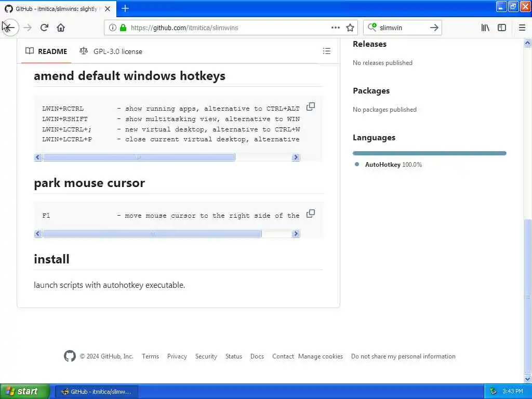Close the GitHub slimwins tab
This screenshot has width=532, height=399.
[108, 9]
